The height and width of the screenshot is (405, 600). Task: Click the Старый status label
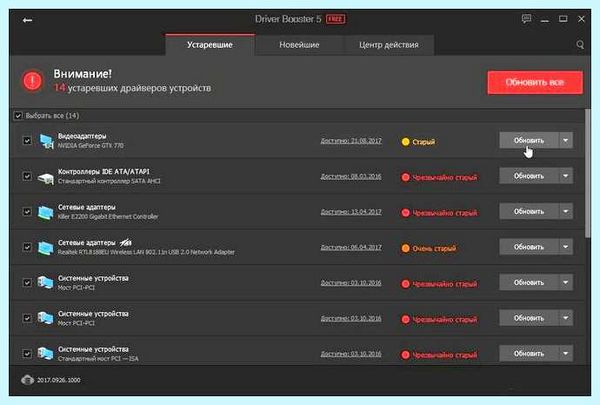pos(424,142)
